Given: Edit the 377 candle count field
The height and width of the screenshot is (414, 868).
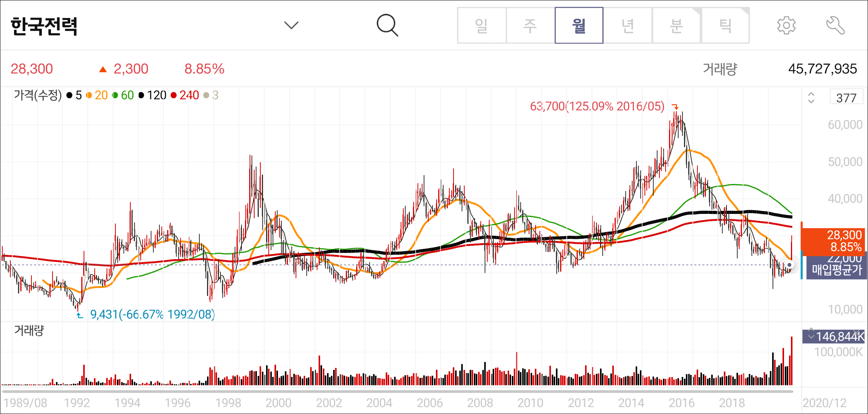Looking at the screenshot, I should [846, 98].
